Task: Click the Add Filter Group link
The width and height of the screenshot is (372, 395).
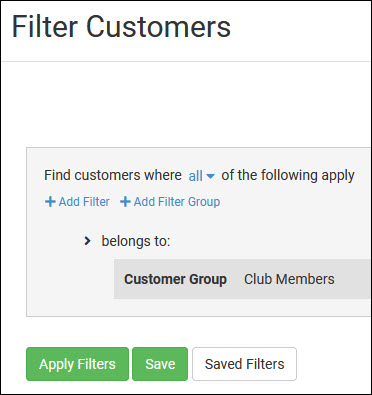Action: [x=170, y=202]
